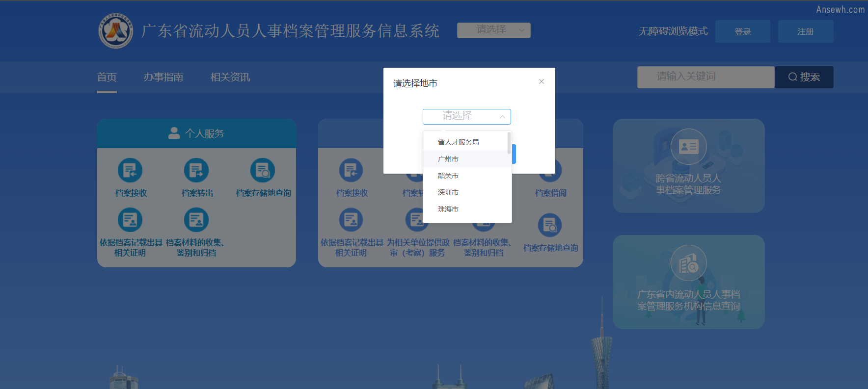Click the 广东省流动人员人事档案管理服务信息系统 title

pos(290,31)
